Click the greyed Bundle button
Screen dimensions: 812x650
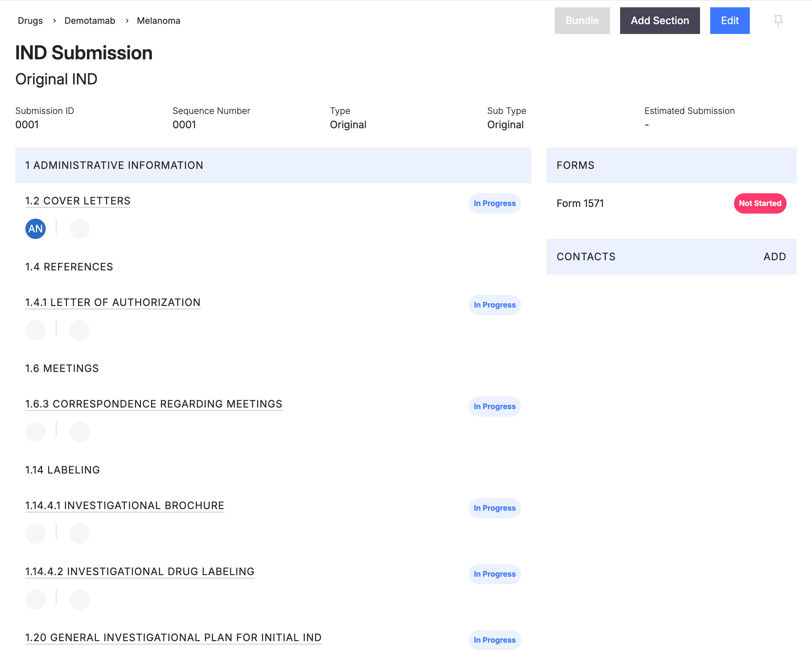pyautogui.click(x=582, y=21)
